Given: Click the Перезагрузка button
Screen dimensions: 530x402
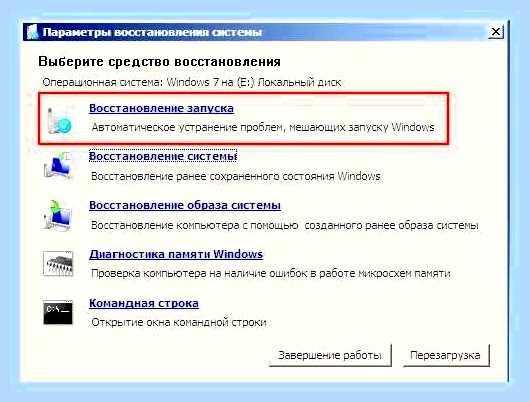Looking at the screenshot, I should (x=446, y=355).
